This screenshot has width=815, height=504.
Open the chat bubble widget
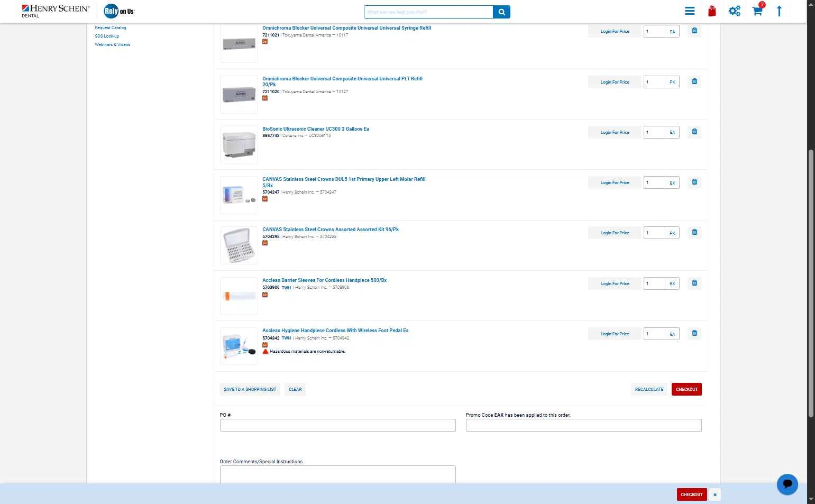[787, 484]
